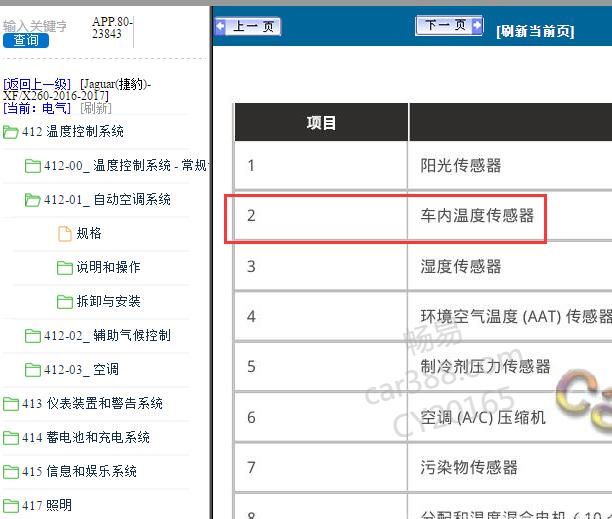This screenshot has width=612, height=519.
Task: Collapse the 412 温度控制系统 tree node
Action: coord(73,132)
